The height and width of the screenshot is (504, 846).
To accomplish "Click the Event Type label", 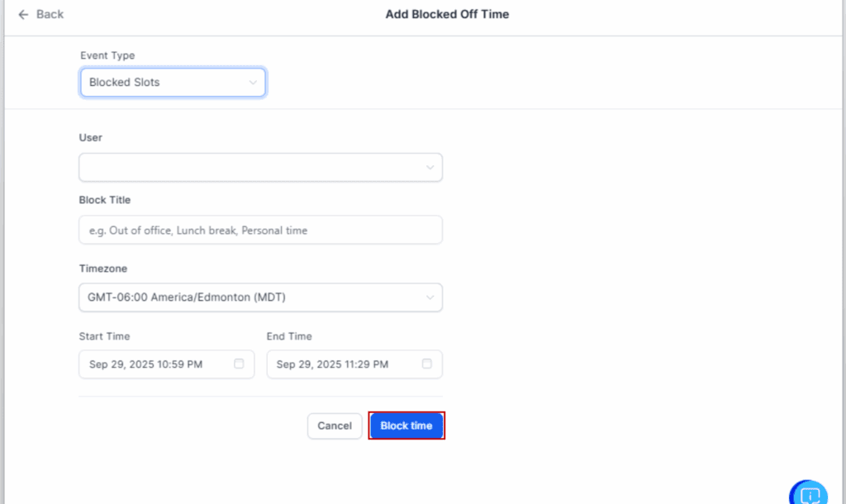I will (107, 55).
